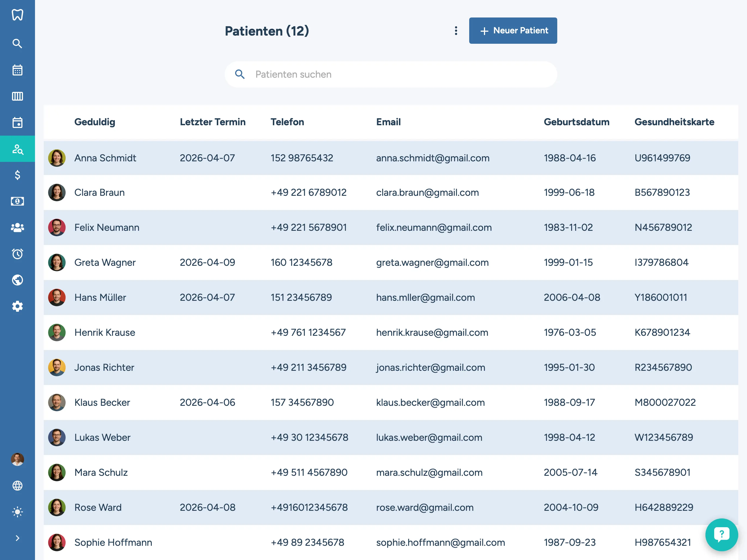Expand the sidebar with chevron arrow
Screen dimensions: 747x560
click(x=17, y=538)
